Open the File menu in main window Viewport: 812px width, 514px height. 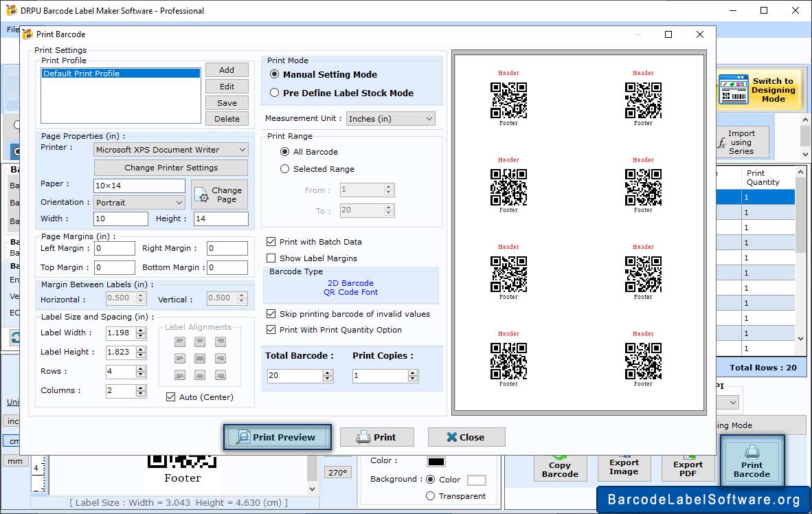(13, 30)
